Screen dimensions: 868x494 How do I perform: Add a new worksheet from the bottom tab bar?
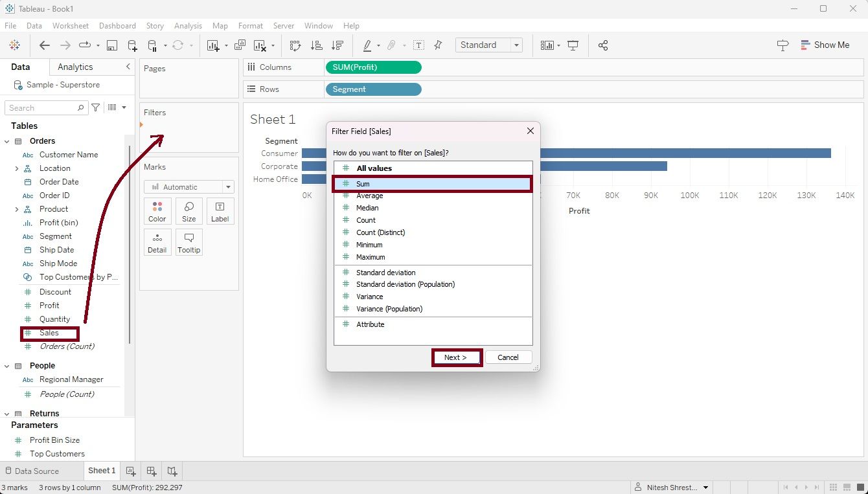tap(131, 471)
